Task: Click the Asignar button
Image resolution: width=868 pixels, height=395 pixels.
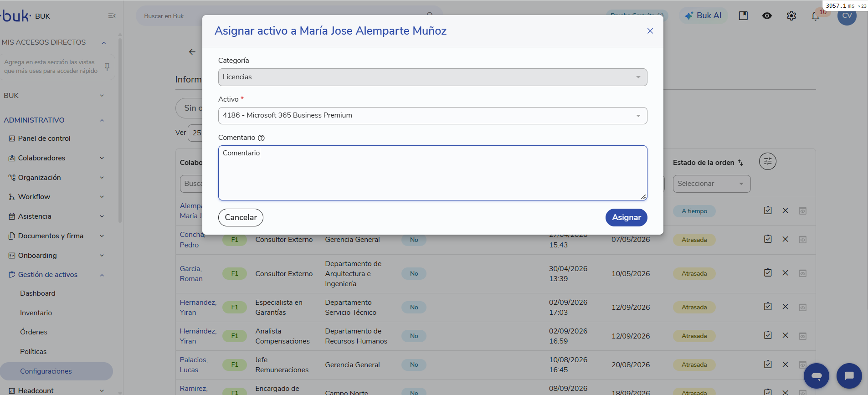Action: pos(626,217)
